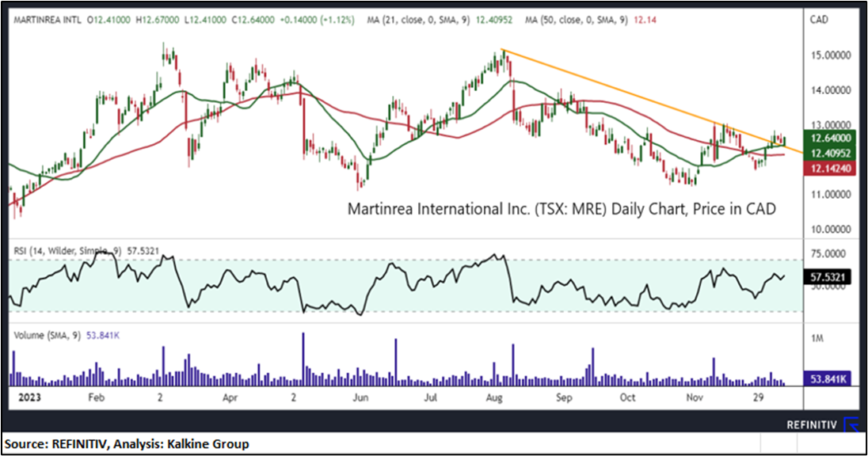Click the Martinrea International Inc. chart title

point(562,209)
